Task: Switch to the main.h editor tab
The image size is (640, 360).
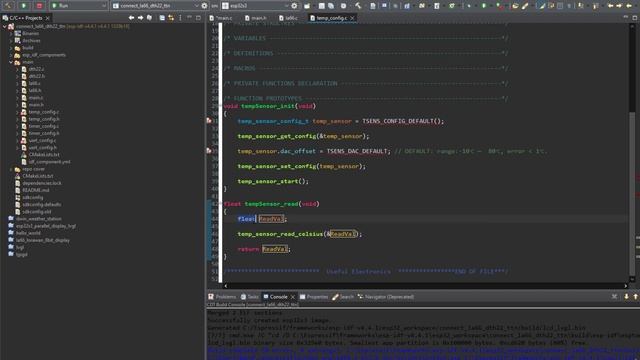Action: coord(256,18)
